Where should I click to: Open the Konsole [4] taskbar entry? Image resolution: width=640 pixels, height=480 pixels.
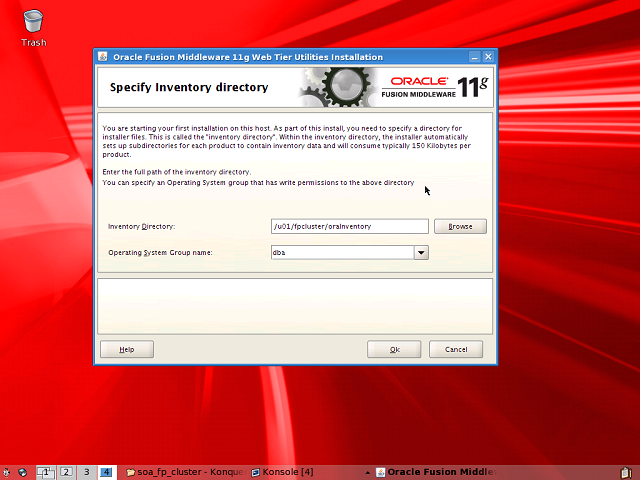click(x=282, y=472)
